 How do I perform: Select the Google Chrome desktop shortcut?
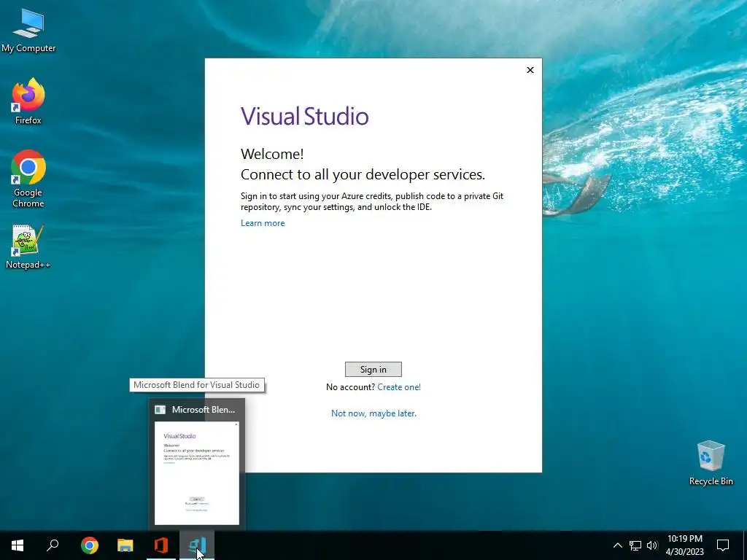coord(28,179)
